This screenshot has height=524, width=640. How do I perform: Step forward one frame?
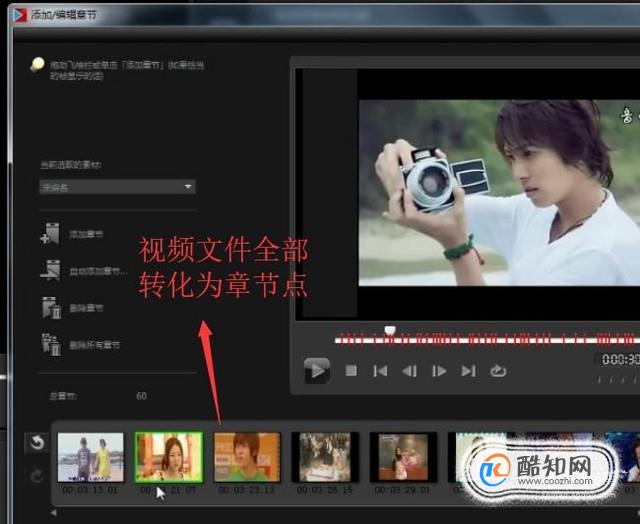pos(439,371)
